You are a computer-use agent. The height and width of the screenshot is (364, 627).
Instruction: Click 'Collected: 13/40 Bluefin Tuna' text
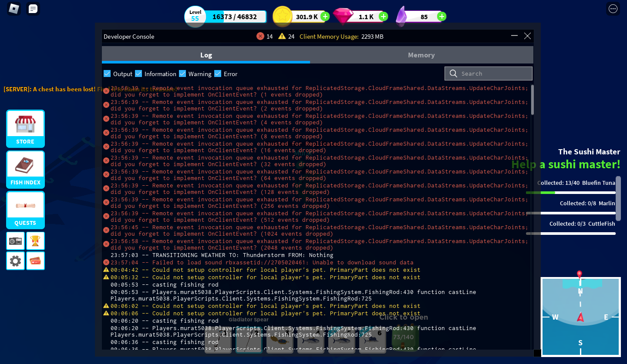pos(576,183)
